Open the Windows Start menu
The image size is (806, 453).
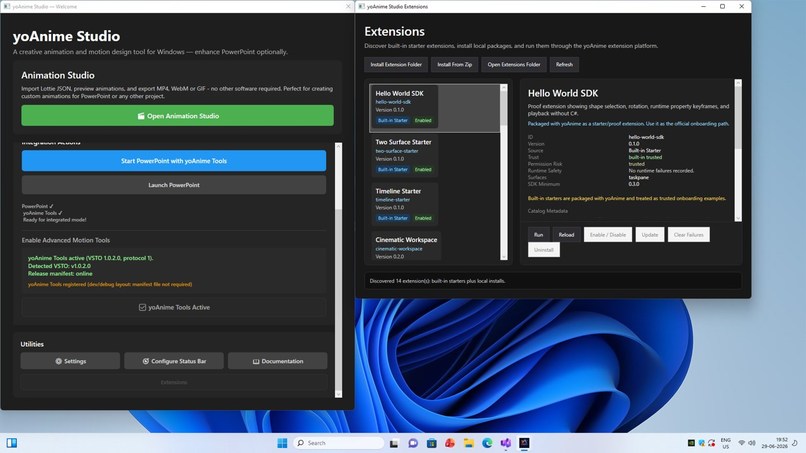[x=282, y=443]
